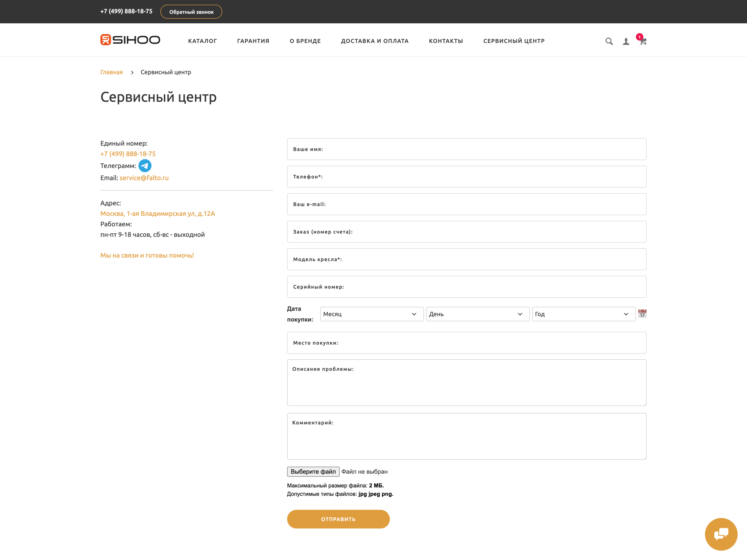Screen dimensions: 747x560
Task: Click the ОТПРАВИТЬ submit button
Action: pyautogui.click(x=338, y=519)
